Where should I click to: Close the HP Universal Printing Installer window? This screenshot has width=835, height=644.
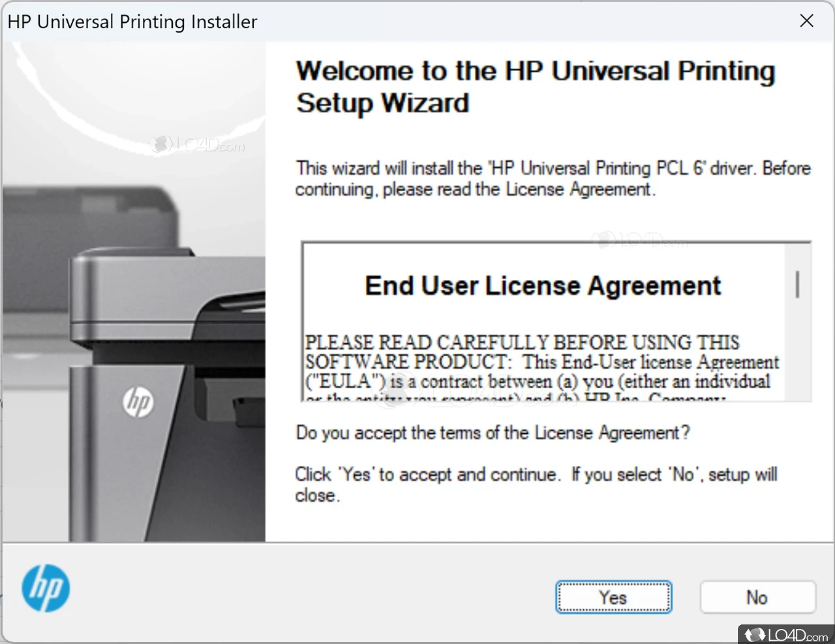[x=807, y=21]
